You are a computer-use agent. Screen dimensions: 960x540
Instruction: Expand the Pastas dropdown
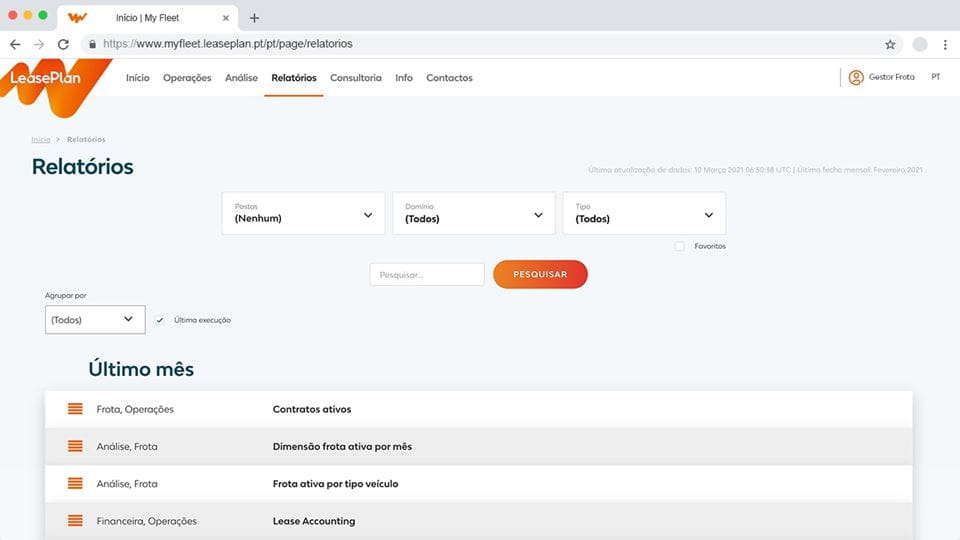pos(302,214)
